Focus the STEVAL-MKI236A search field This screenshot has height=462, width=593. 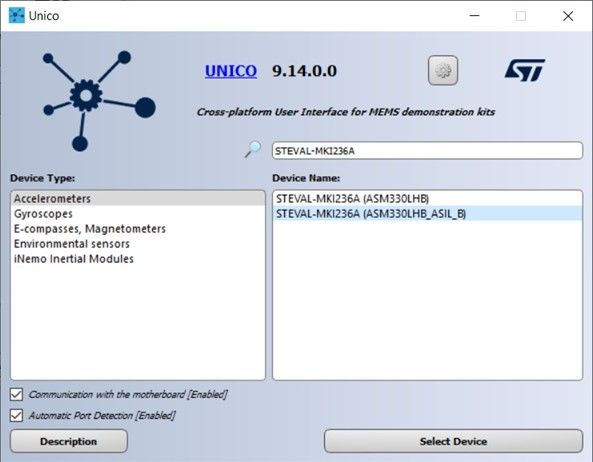[427, 151]
